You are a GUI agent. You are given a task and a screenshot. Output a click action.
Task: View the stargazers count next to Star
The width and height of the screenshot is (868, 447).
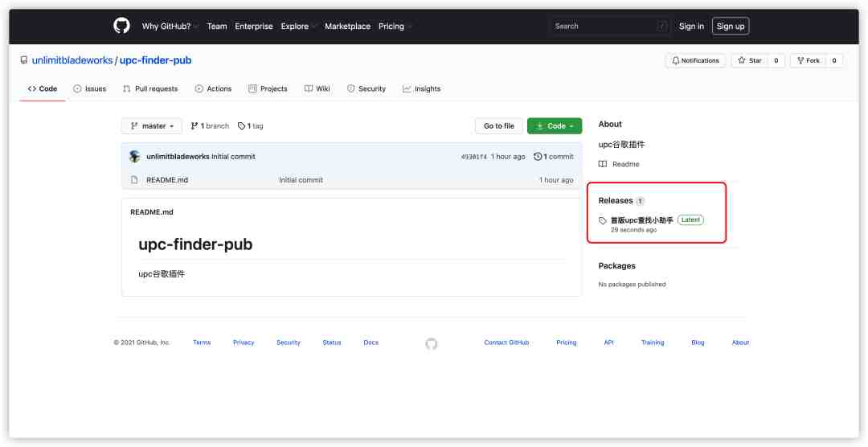coord(776,60)
